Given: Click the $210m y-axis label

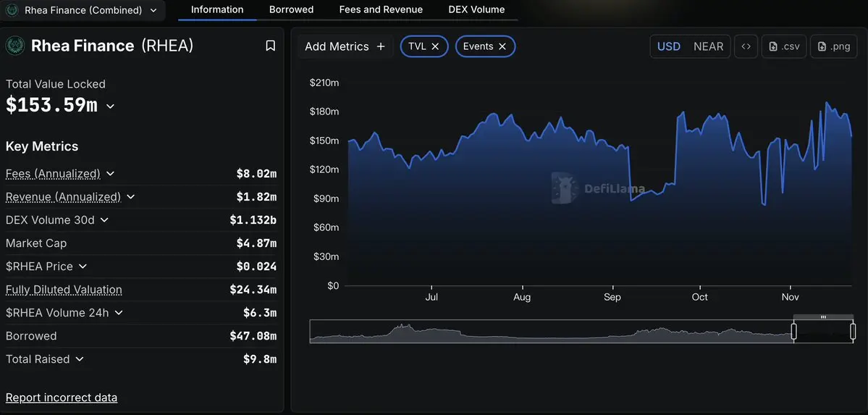Looking at the screenshot, I should pyautogui.click(x=324, y=83).
